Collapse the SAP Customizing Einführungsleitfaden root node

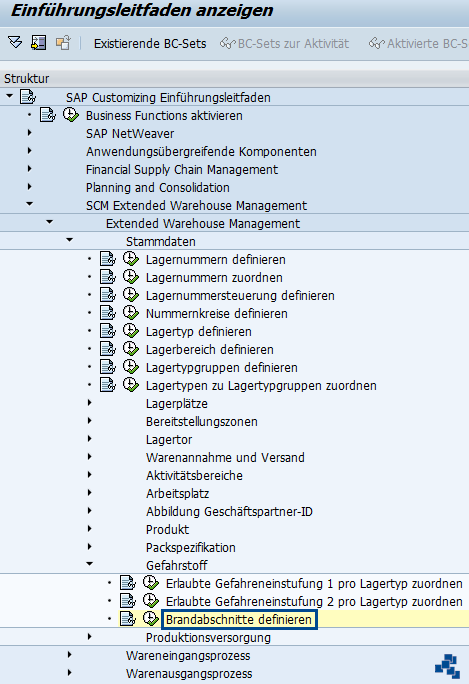pos(10,96)
